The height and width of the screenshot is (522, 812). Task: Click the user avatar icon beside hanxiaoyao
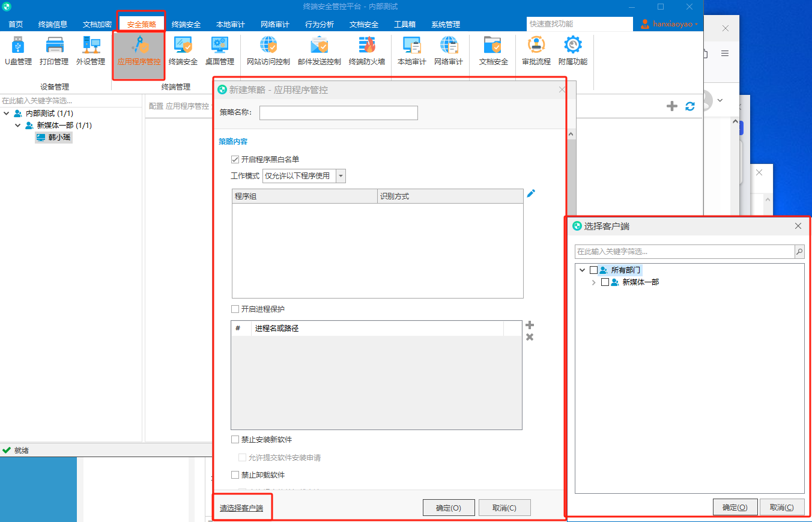(x=645, y=24)
